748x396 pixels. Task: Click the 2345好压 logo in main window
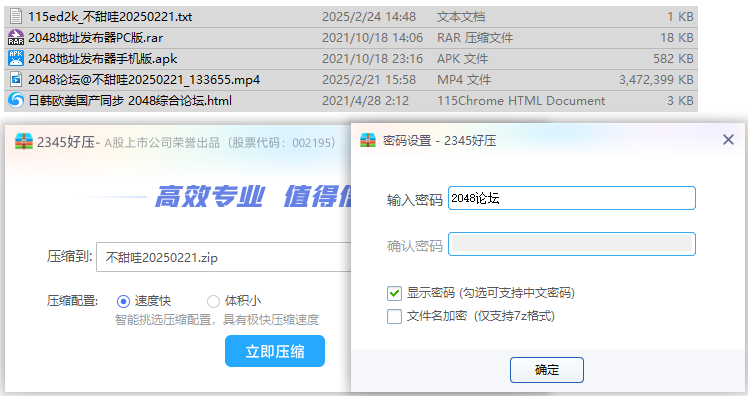(24, 142)
